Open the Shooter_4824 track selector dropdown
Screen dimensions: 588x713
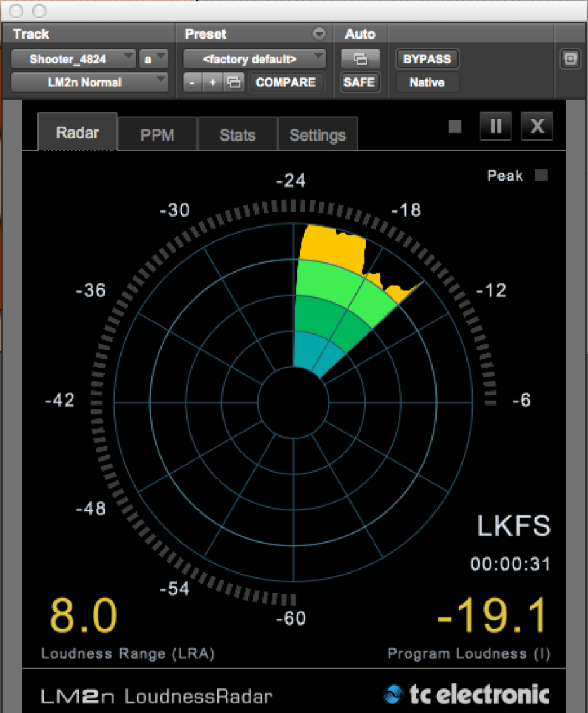pyautogui.click(x=73, y=59)
